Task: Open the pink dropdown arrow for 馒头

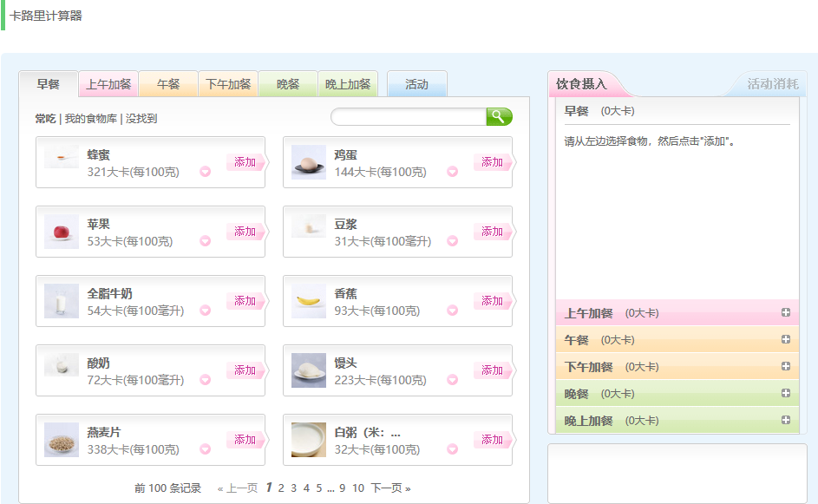Action: [452, 380]
